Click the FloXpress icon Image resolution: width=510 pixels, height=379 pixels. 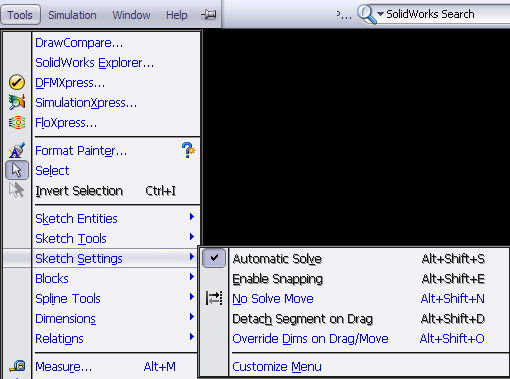17,122
